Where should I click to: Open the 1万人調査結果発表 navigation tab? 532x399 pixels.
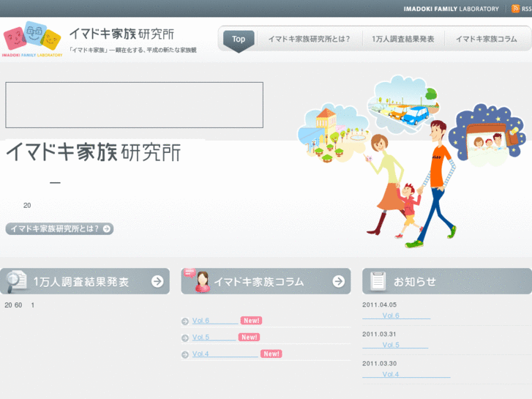pos(403,39)
